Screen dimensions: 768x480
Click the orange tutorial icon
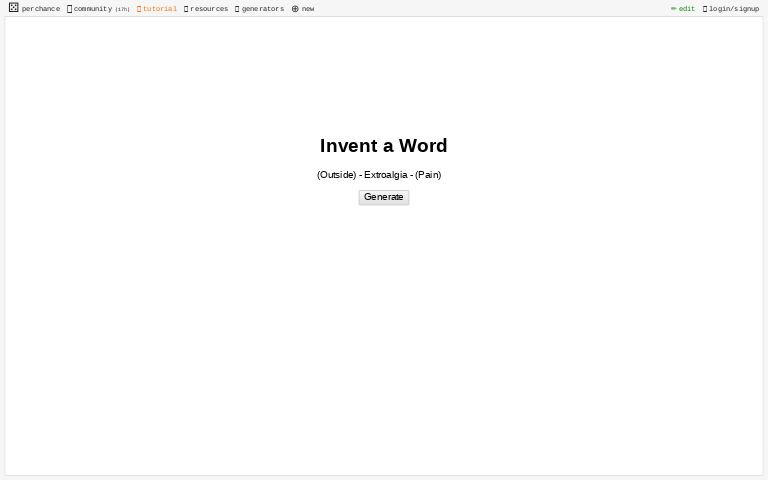tap(139, 9)
